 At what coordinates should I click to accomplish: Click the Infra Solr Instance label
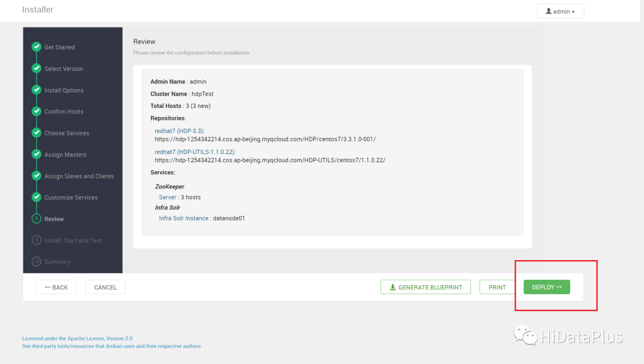tap(184, 218)
